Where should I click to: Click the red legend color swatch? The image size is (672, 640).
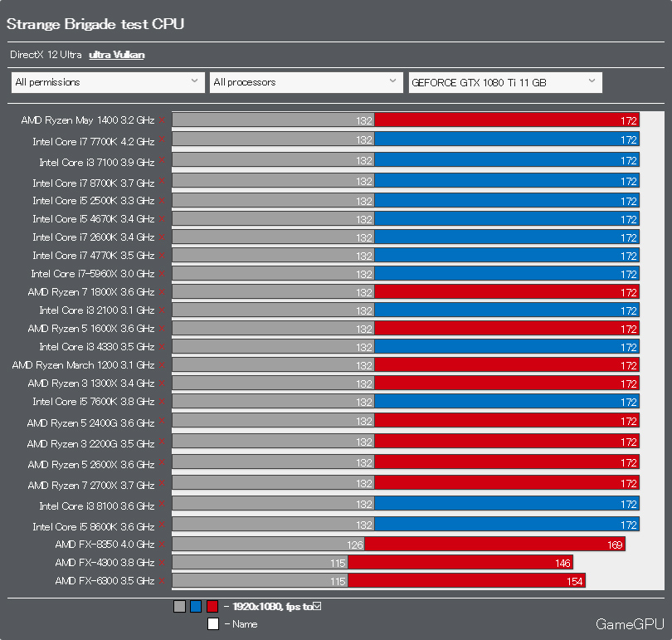(212, 606)
